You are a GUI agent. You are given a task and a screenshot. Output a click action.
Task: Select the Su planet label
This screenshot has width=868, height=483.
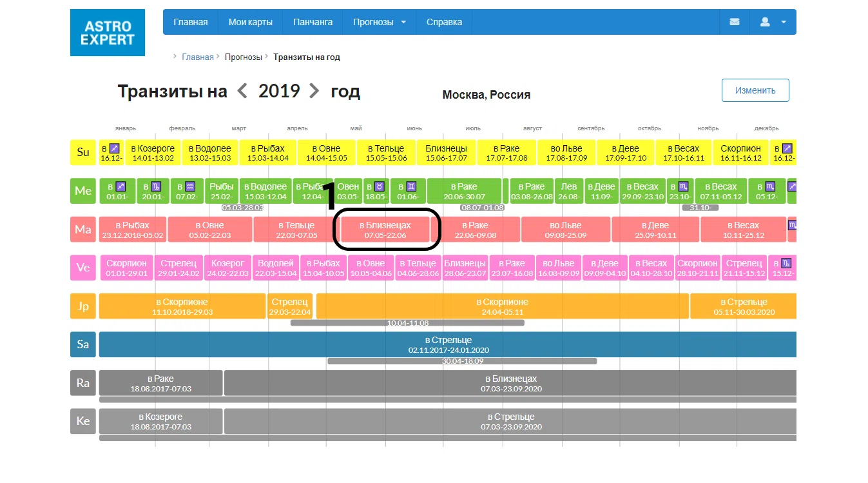pyautogui.click(x=83, y=152)
